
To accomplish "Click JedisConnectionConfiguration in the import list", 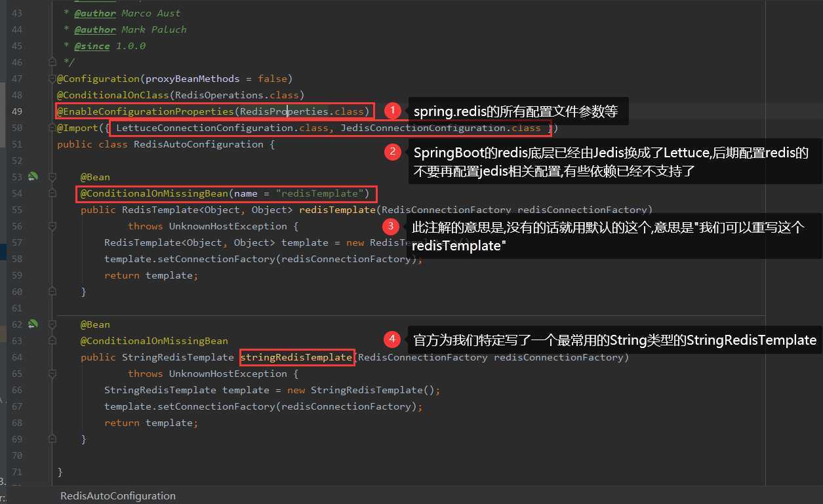I will pos(424,128).
